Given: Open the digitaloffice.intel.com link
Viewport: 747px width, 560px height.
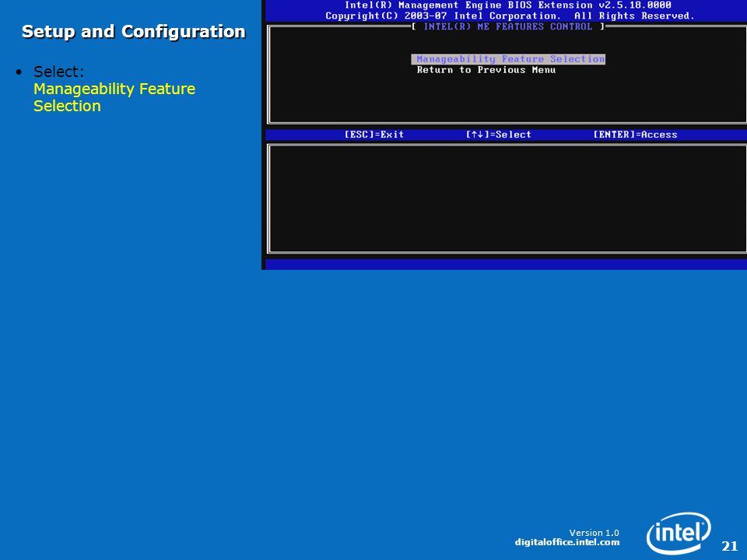Looking at the screenshot, I should tap(567, 542).
